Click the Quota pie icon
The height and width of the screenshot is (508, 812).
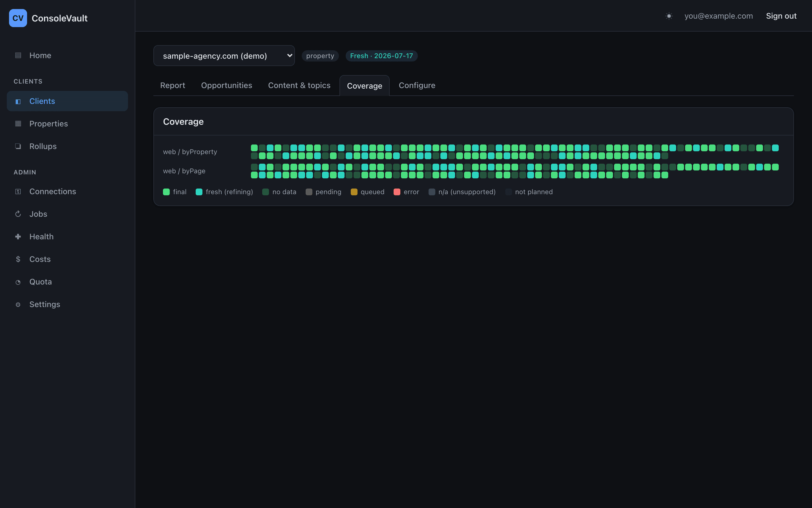(18, 282)
